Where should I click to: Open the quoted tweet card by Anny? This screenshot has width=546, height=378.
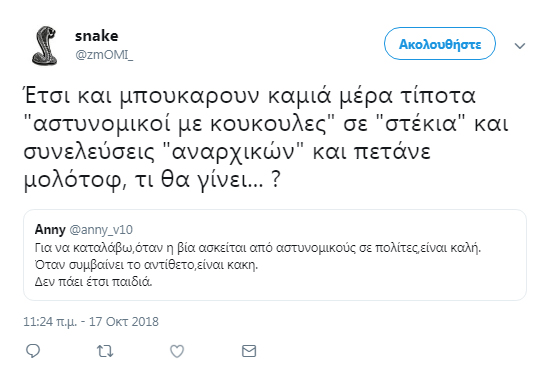pos(275,255)
